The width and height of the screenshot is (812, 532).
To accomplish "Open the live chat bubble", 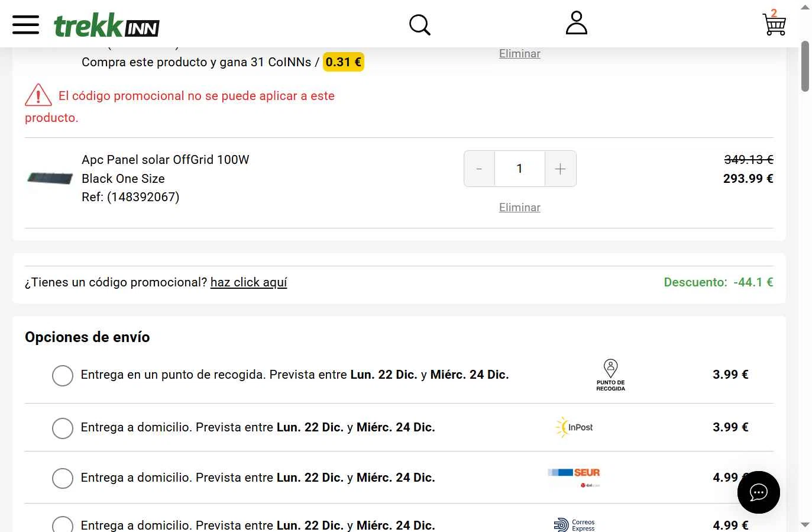I will point(758,492).
